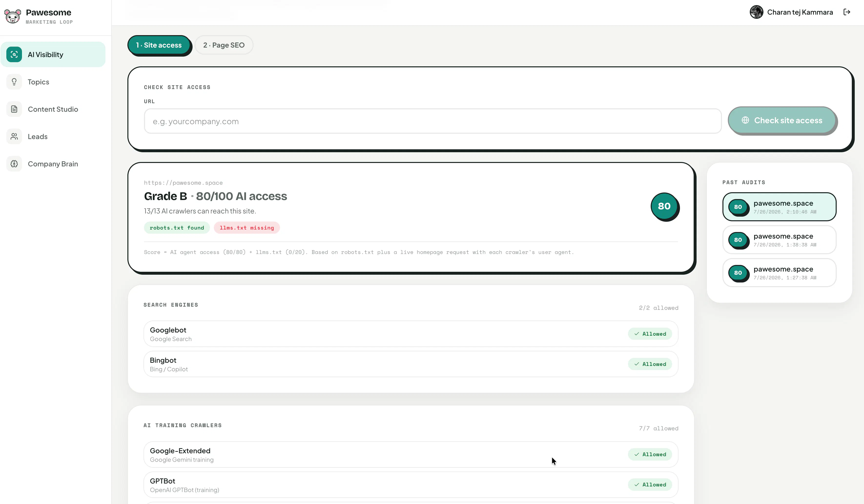Click the 80 badge on the 1:38:38 AM audit

pos(738,240)
